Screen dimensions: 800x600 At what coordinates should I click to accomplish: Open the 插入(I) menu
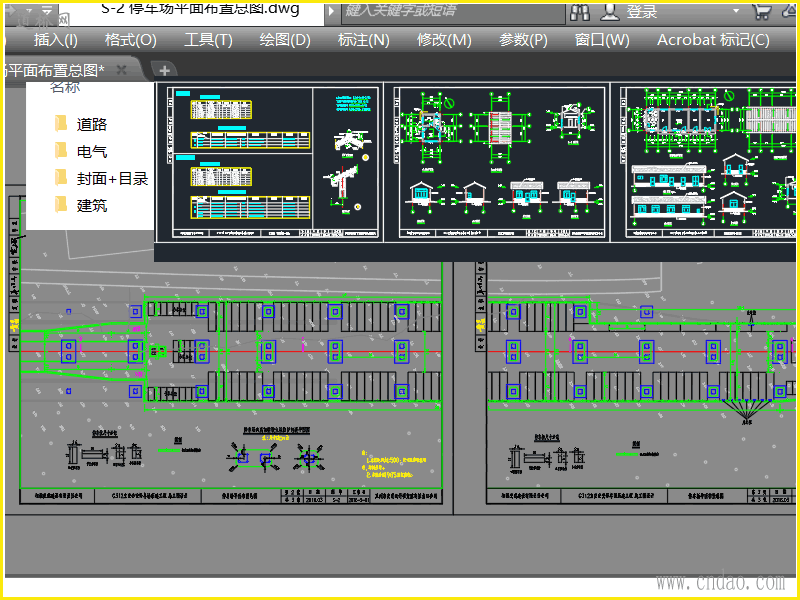[56, 40]
